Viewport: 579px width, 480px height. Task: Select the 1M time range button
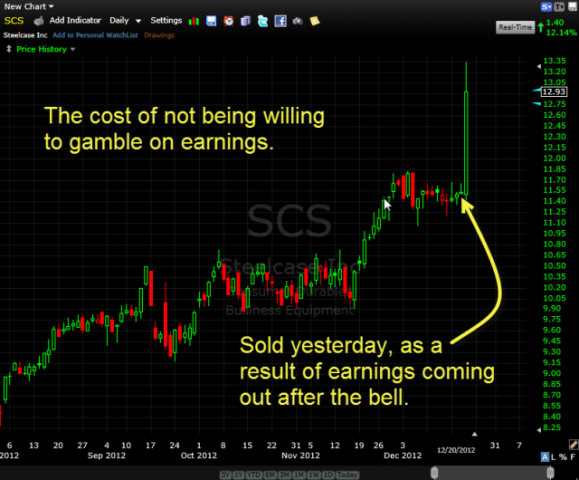[299, 475]
